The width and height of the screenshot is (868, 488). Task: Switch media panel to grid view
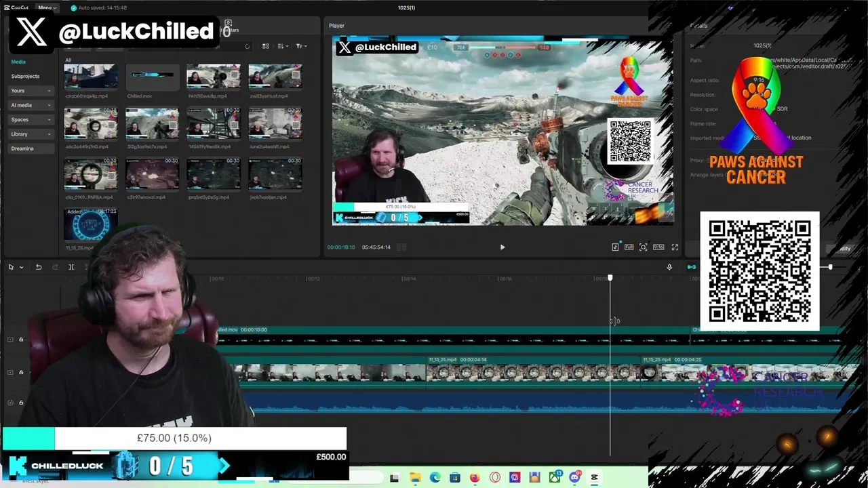[x=266, y=46]
